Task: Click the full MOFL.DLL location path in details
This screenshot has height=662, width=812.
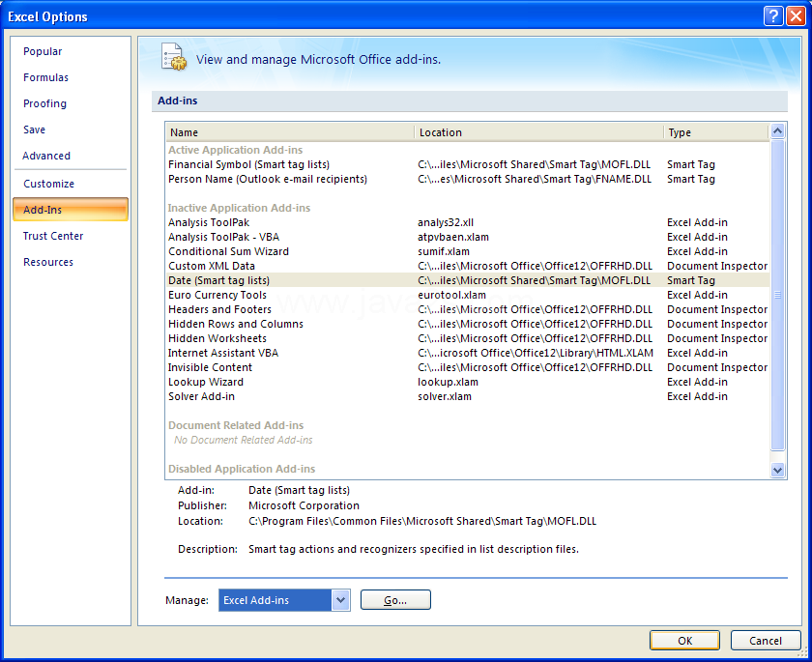Action: click(x=422, y=521)
